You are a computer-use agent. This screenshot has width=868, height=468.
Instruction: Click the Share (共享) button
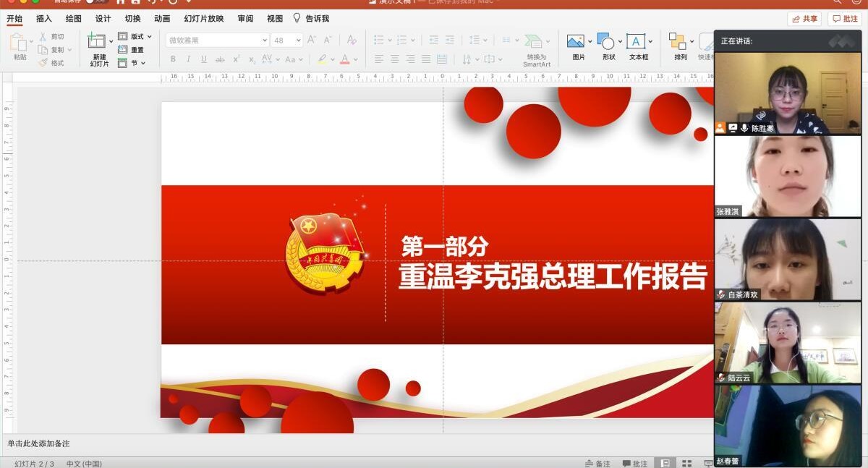pos(804,19)
